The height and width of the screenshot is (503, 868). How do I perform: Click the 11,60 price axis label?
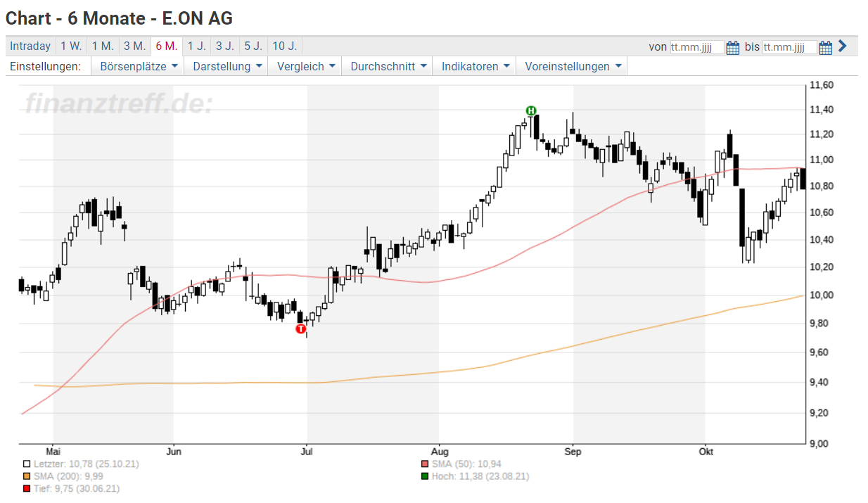click(x=822, y=85)
